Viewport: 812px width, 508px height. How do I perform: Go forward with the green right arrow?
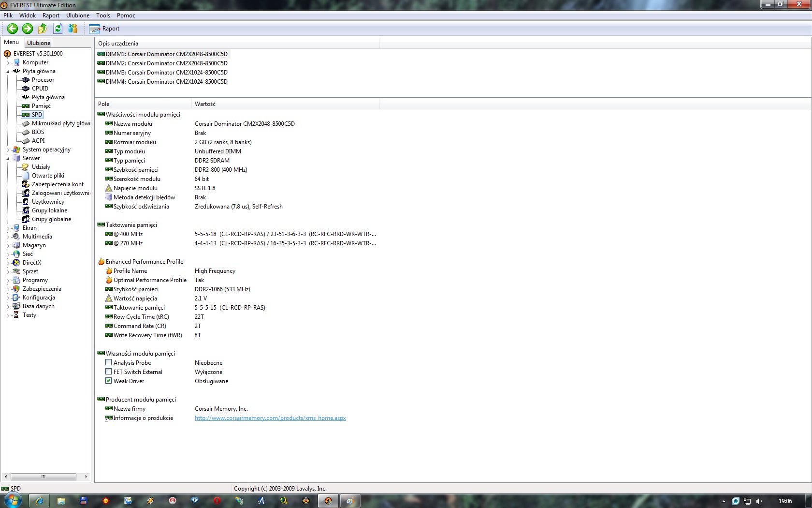tap(28, 29)
